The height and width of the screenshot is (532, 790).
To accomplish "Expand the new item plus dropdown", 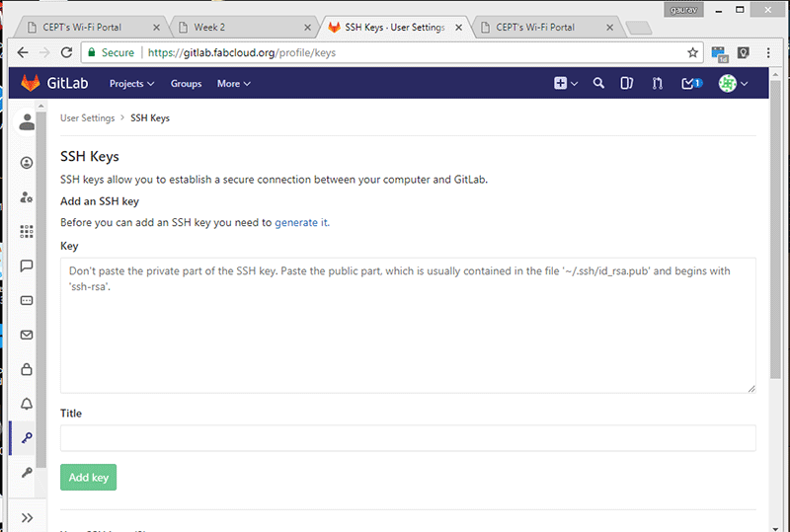I will pos(565,83).
